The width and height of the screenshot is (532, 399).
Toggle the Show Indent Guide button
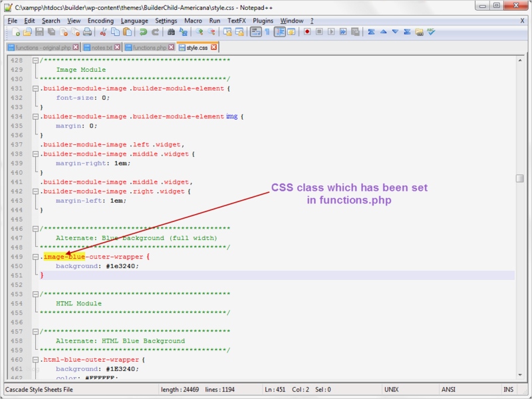[x=280, y=32]
